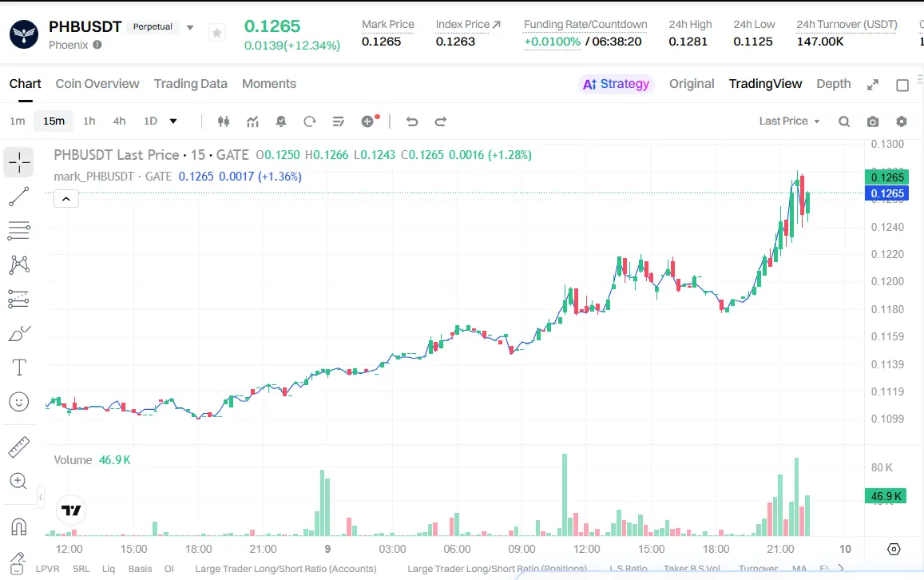Open the AI Strategy button
Viewport: 924px width, 580px height.
coord(616,84)
